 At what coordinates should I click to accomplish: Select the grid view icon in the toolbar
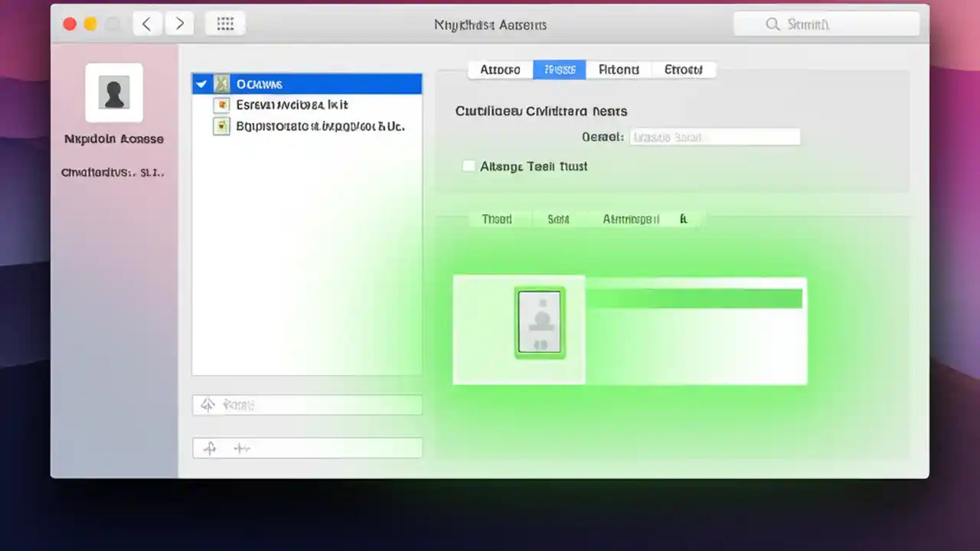tap(225, 23)
